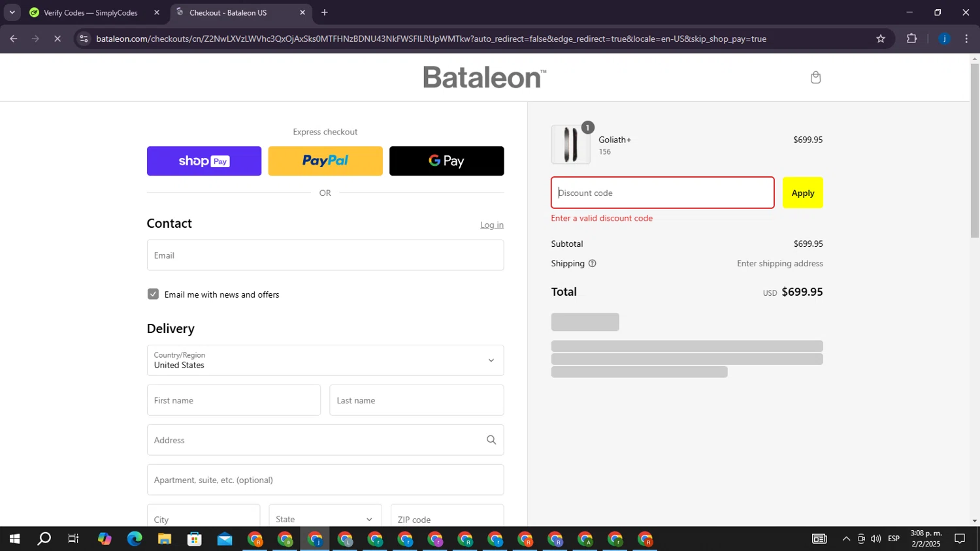Show hidden system tray icons
This screenshot has height=551, width=980.
[x=846, y=539]
